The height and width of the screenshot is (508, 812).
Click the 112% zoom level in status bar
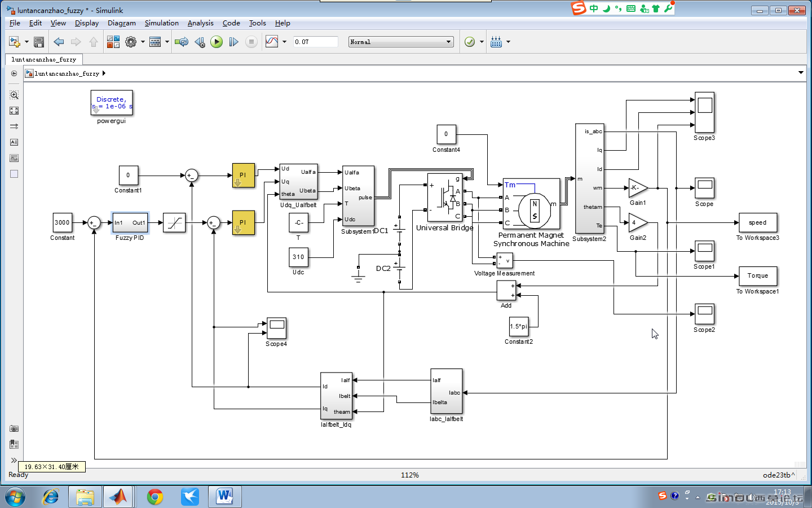click(x=410, y=475)
